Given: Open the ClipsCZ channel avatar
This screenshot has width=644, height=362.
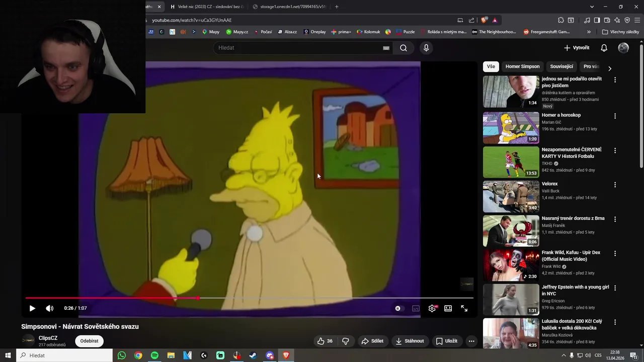Looking at the screenshot, I should coord(28,341).
